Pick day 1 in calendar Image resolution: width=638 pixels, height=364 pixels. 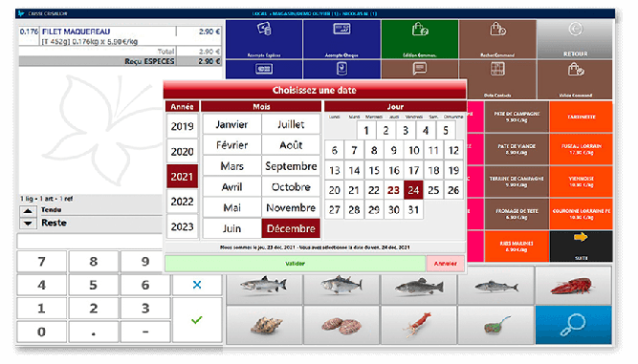366,130
